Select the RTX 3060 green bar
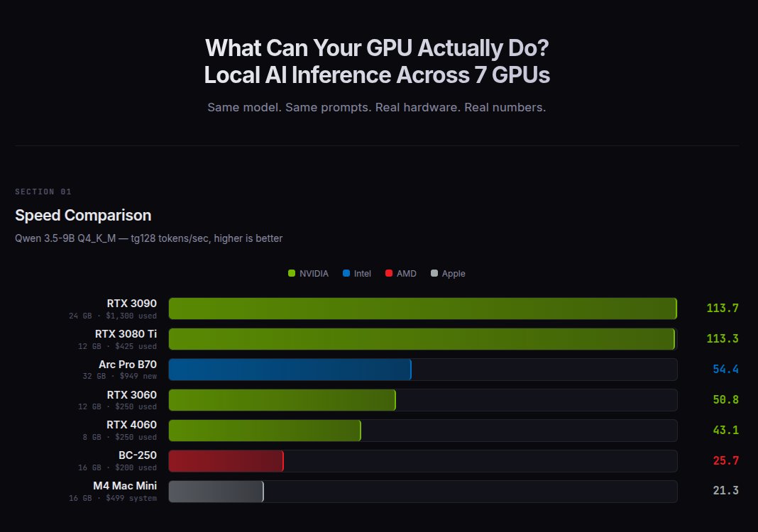 point(282,400)
